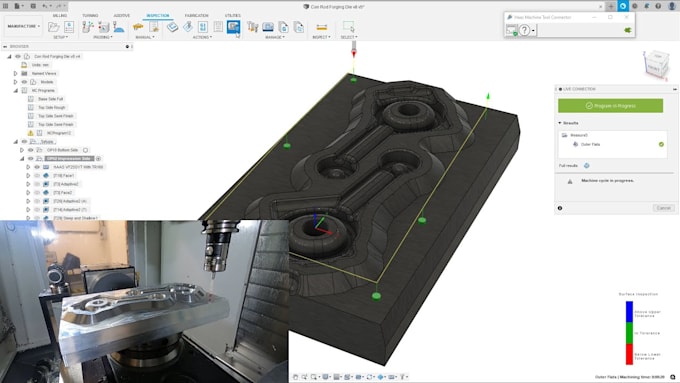Select the Inspect Surface probing tool
Image resolution: width=680 pixels, height=383 pixels.
pyautogui.click(x=119, y=27)
